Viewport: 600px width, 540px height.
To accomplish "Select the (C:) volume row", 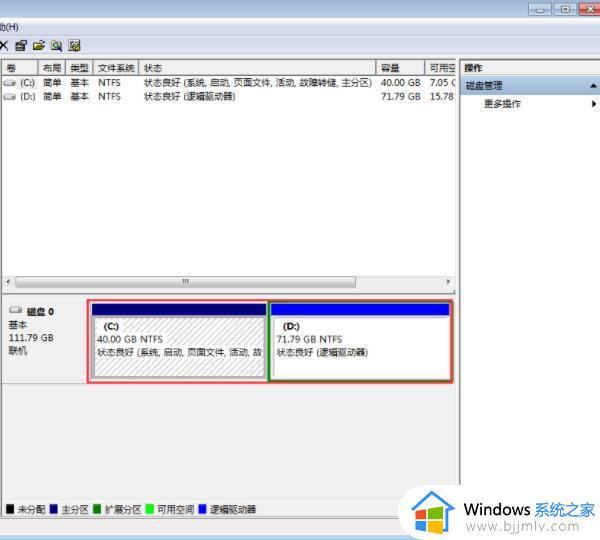I will (x=229, y=83).
